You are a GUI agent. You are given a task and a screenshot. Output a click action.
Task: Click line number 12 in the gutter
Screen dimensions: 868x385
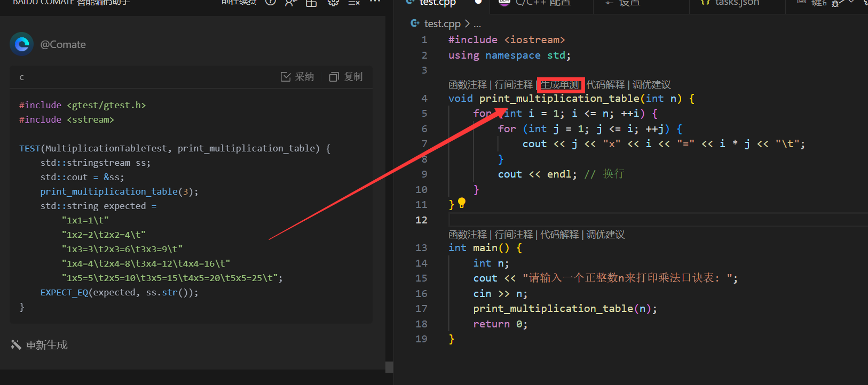click(421, 220)
